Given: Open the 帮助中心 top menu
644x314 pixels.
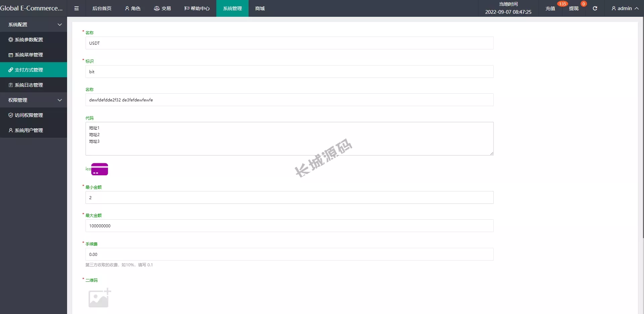Looking at the screenshot, I should pos(197,8).
